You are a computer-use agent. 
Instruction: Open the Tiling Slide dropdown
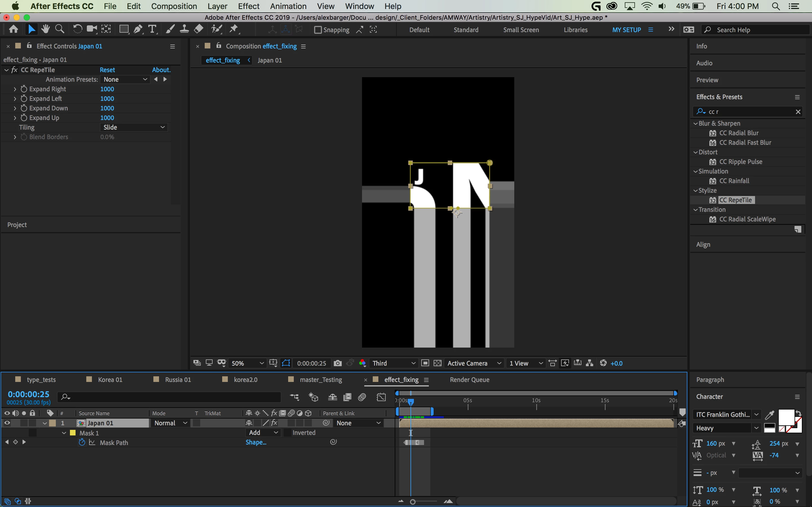[134, 127]
